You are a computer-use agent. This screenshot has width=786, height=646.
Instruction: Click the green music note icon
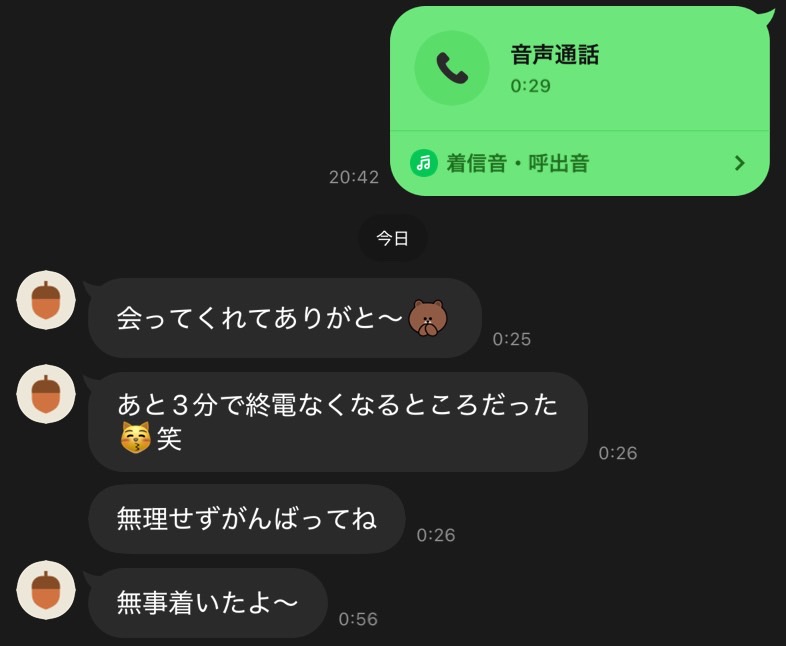click(424, 163)
